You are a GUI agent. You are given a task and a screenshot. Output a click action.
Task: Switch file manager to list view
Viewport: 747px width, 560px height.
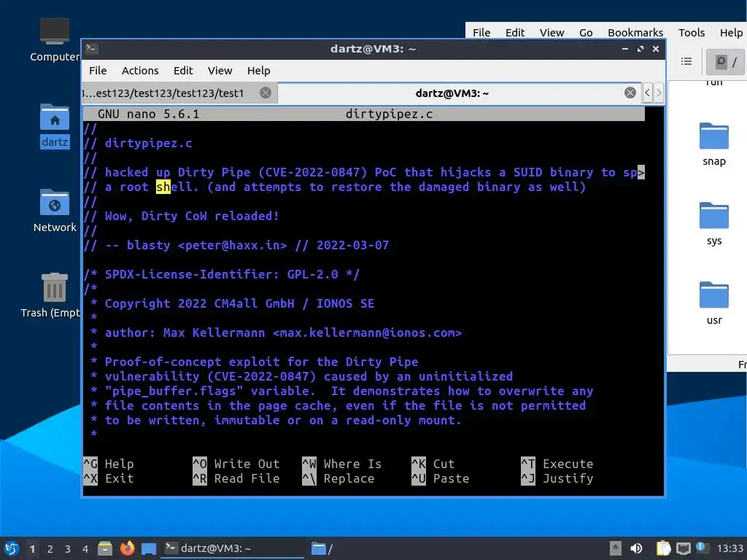point(686,61)
